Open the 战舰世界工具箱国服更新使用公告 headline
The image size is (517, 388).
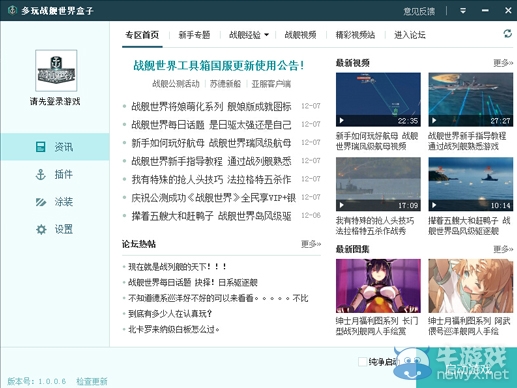click(219, 65)
